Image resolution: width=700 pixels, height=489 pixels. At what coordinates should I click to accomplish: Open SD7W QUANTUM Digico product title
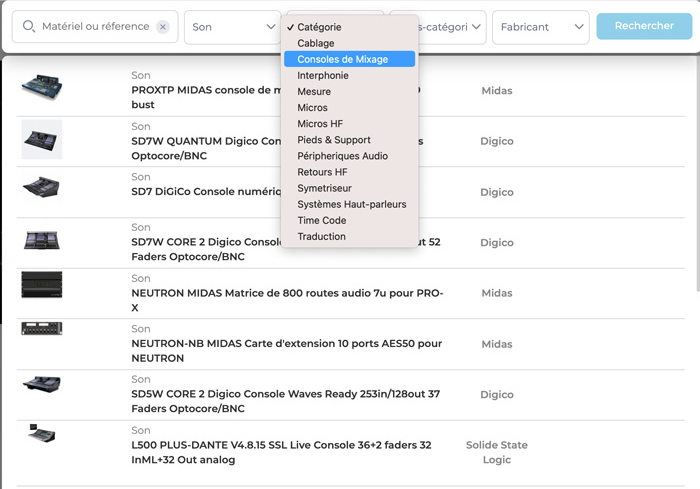coord(206,148)
